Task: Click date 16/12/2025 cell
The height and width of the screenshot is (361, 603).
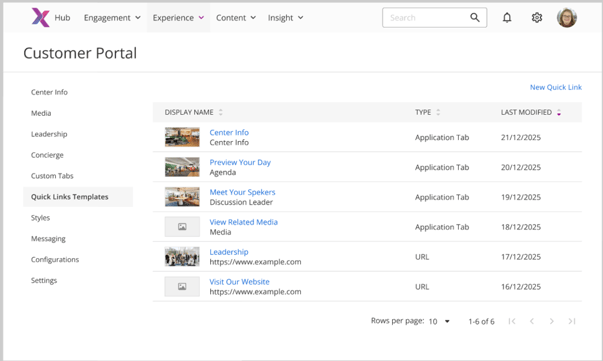Action: 521,287
